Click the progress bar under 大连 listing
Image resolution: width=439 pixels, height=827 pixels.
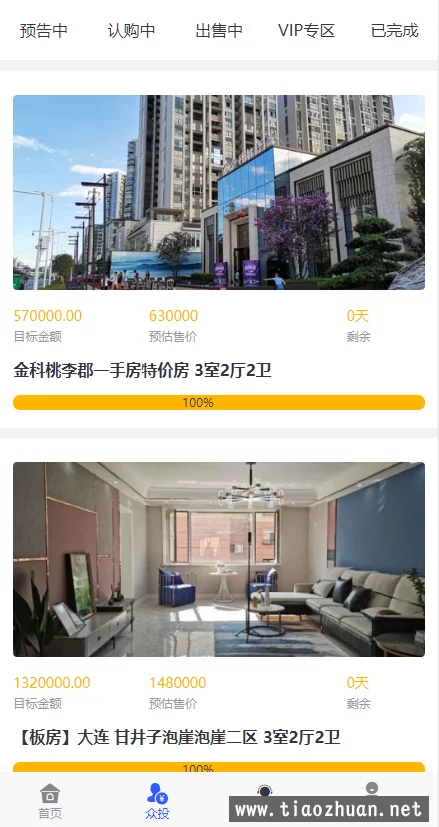(x=219, y=767)
